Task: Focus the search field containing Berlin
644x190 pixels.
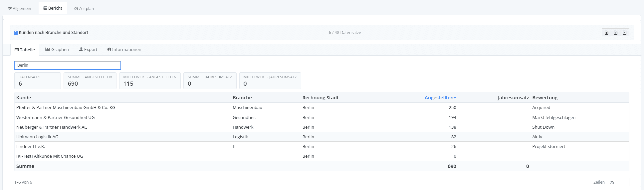Action: tap(68, 65)
